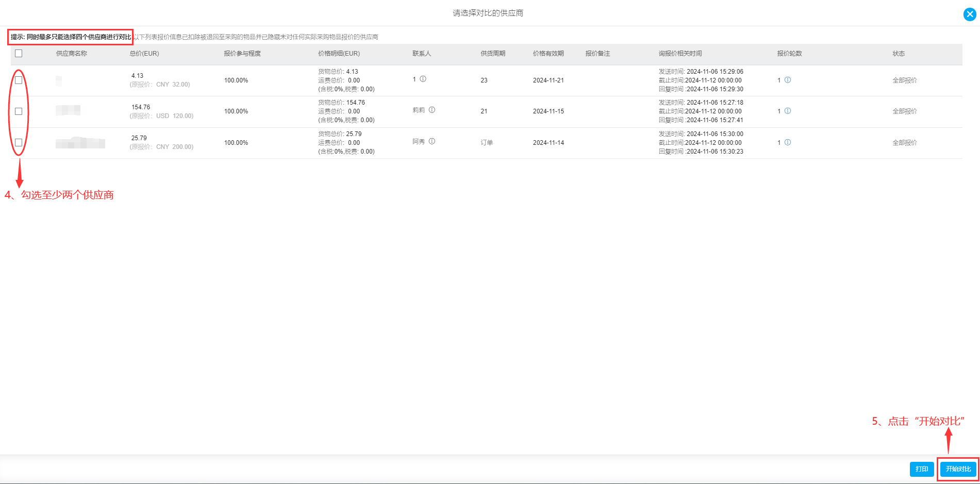980x484 pixels.
Task: Click 货物总价: 154.76 price detail
Action: tap(341, 103)
